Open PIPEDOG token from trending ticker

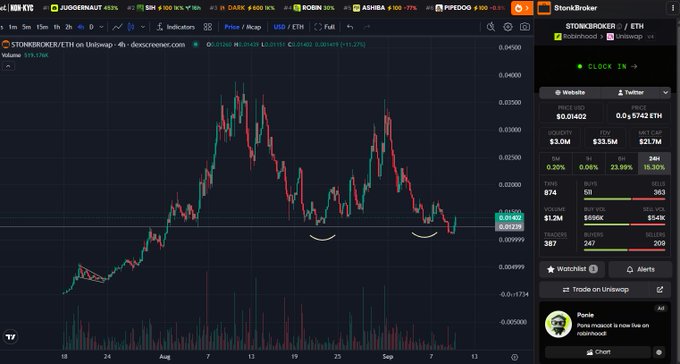tap(466, 8)
